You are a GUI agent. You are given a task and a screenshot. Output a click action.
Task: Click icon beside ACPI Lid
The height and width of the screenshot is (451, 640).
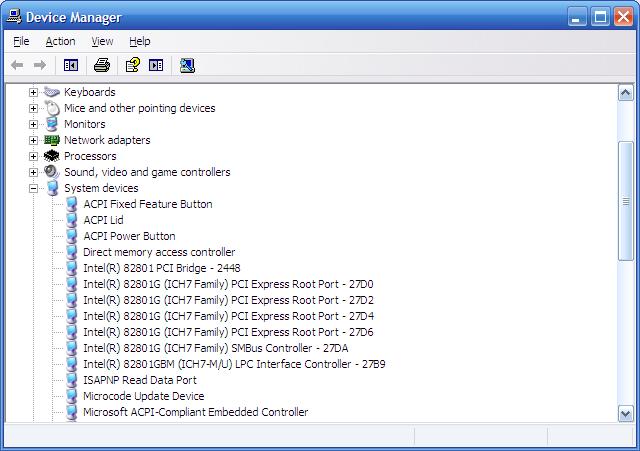[x=71, y=220]
